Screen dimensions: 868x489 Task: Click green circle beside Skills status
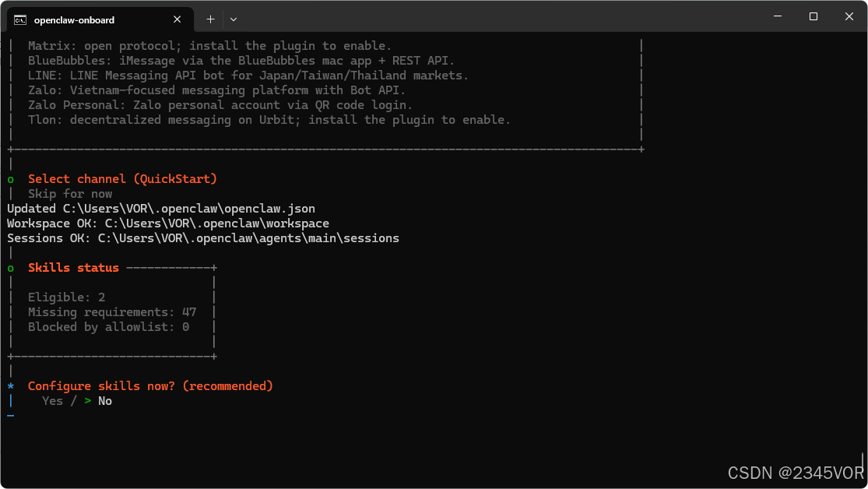11,268
